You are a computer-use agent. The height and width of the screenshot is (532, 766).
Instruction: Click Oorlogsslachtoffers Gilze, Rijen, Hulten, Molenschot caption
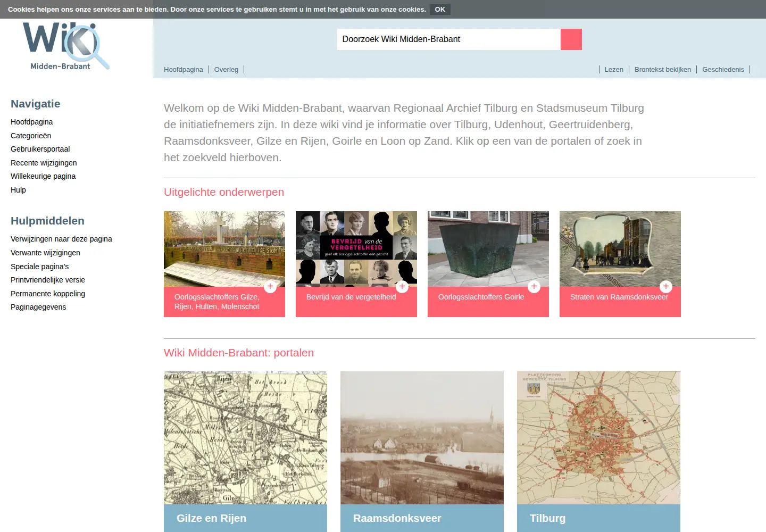217,302
